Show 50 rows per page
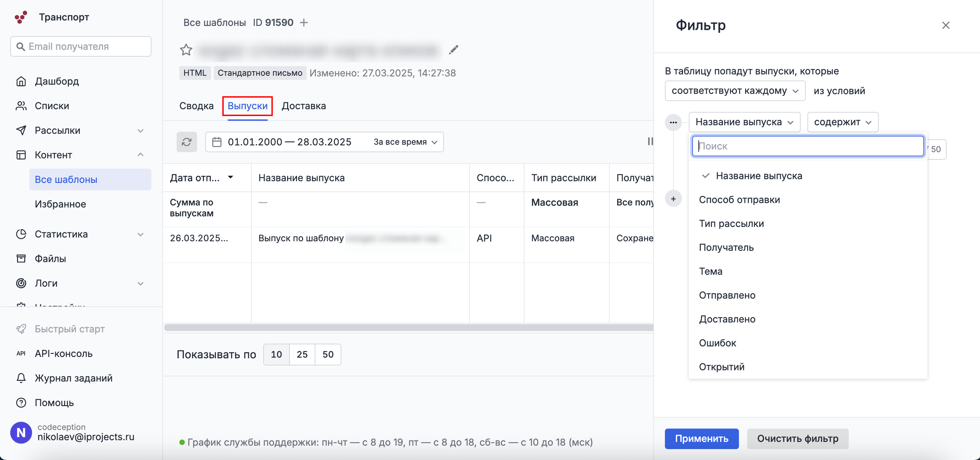The height and width of the screenshot is (460, 980). 328,355
